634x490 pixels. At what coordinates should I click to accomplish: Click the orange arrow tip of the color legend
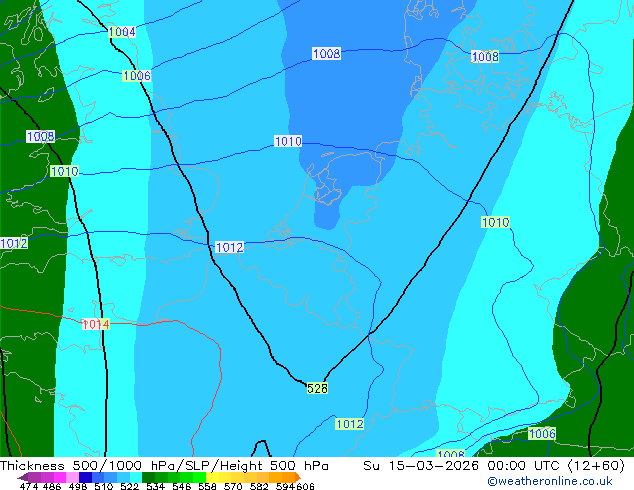click(298, 477)
